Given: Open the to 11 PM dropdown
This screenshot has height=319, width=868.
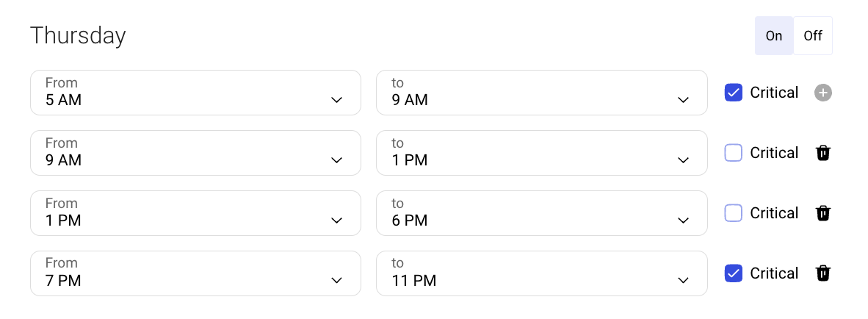Looking at the screenshot, I should click(x=541, y=273).
